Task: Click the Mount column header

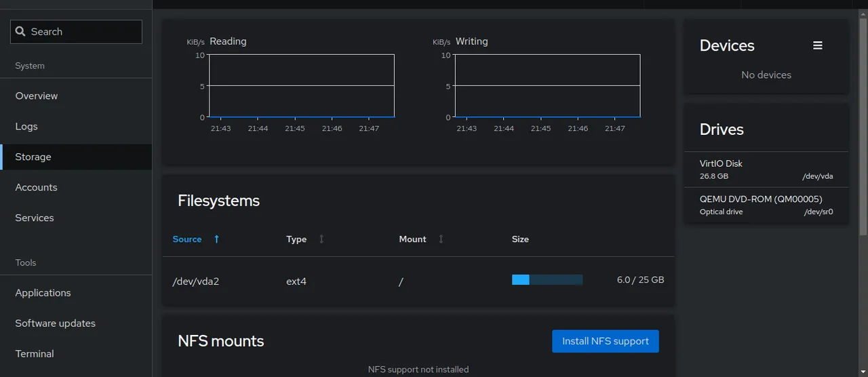Action: coord(412,239)
